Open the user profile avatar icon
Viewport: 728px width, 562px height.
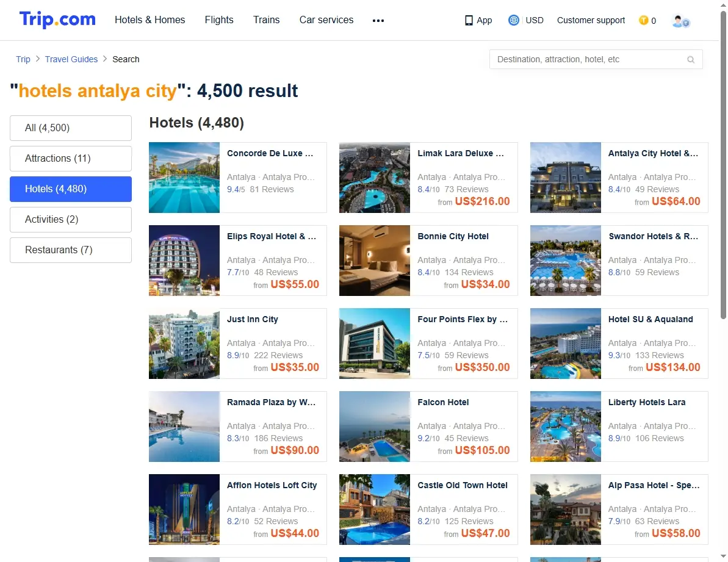pos(680,21)
